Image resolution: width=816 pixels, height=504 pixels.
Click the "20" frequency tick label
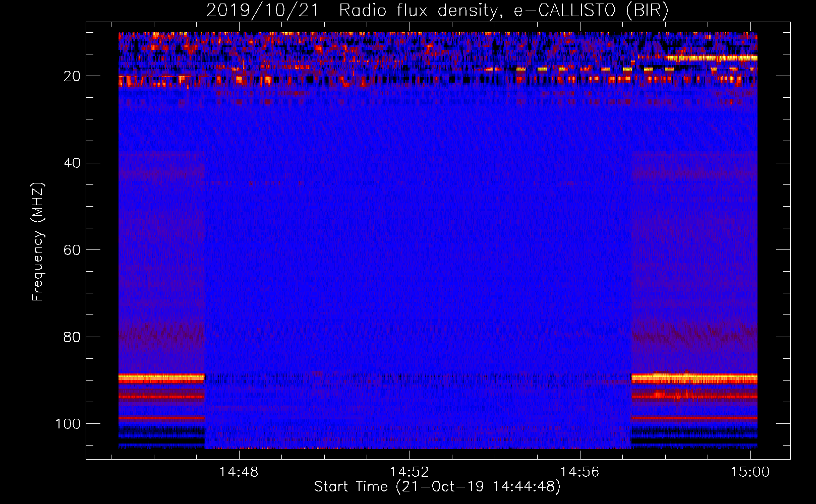point(73,76)
